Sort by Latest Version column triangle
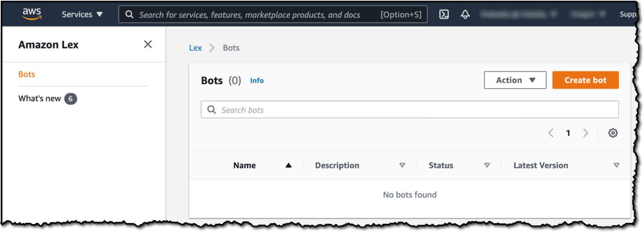The width and height of the screenshot is (644, 232). (616, 165)
